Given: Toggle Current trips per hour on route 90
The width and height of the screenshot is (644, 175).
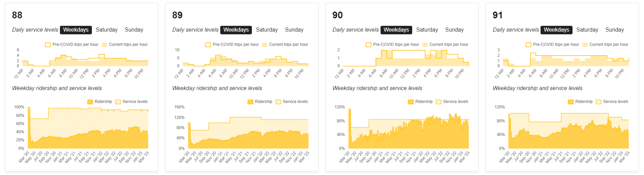Looking at the screenshot, I should [x=425, y=45].
